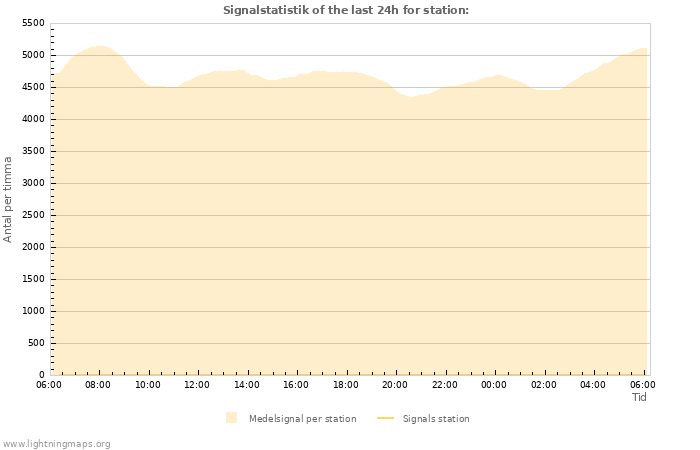Viewport: 700px width, 450px height.
Task: Select the 3000 value on the vertical axis
Action: (33, 183)
